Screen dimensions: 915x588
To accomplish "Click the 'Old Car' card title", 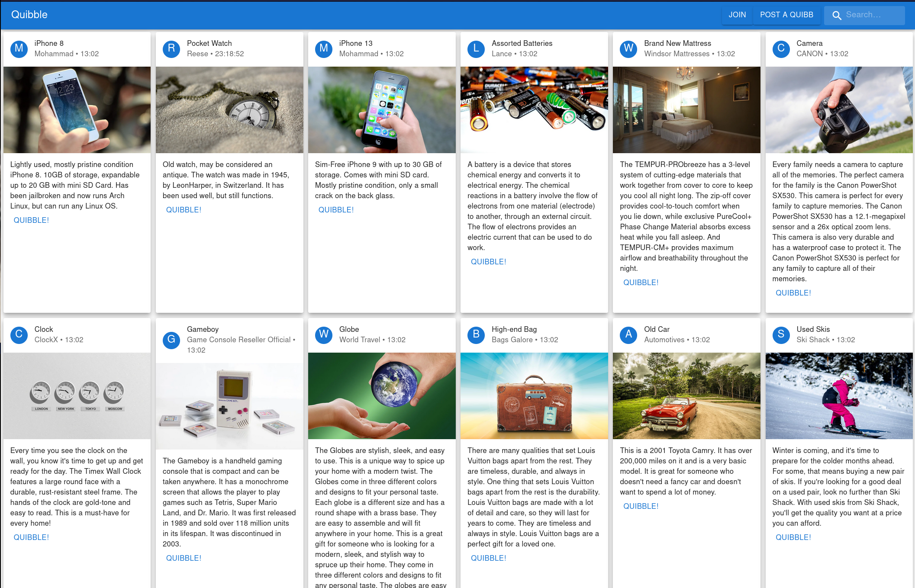I will [x=657, y=329].
